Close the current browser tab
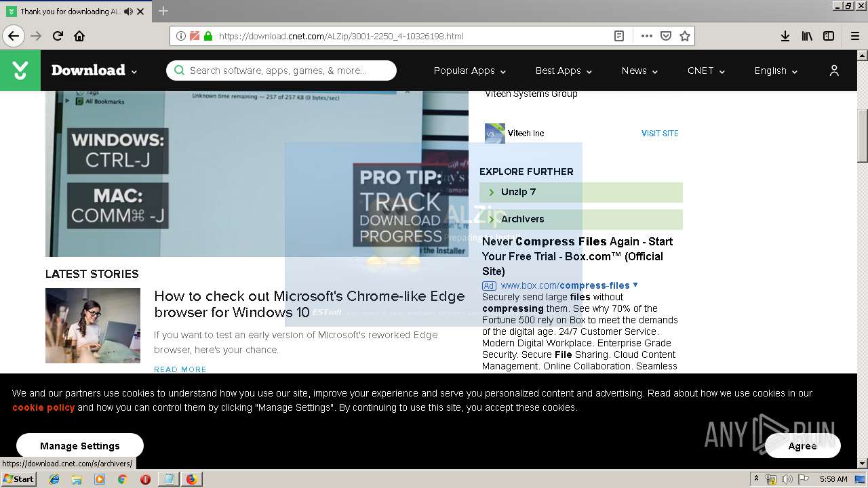 click(140, 12)
